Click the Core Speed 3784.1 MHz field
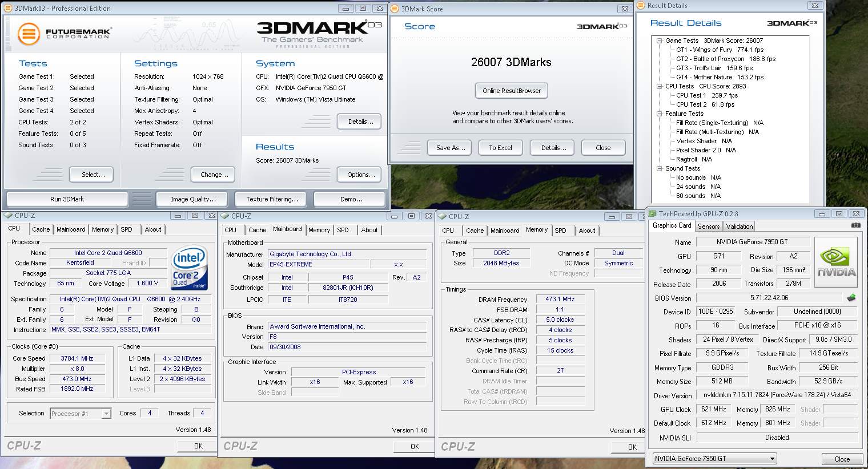The height and width of the screenshot is (469, 868). (78, 358)
